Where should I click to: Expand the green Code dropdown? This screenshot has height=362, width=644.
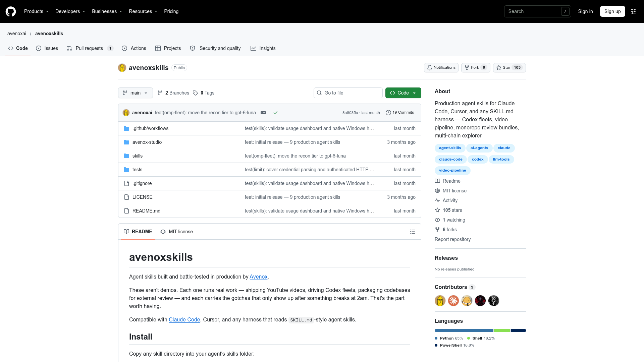tap(403, 93)
